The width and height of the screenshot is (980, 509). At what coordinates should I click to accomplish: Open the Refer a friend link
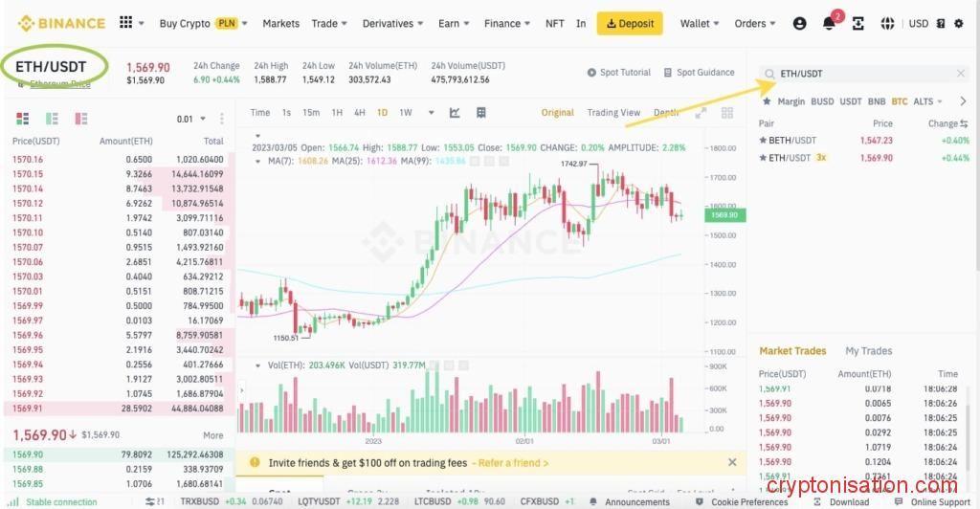coord(513,463)
